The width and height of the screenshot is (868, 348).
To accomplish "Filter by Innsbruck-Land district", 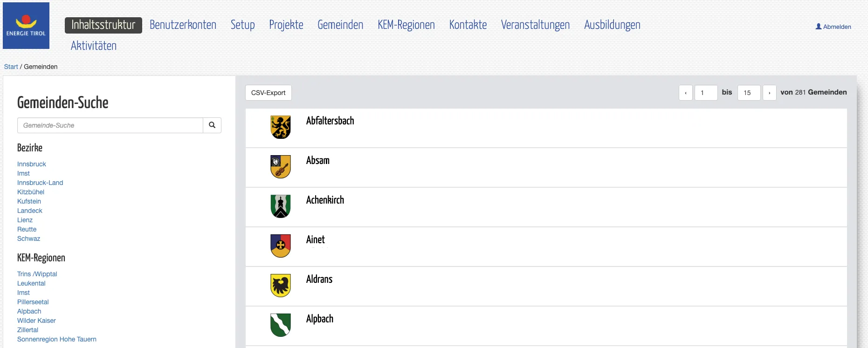I will pyautogui.click(x=40, y=183).
